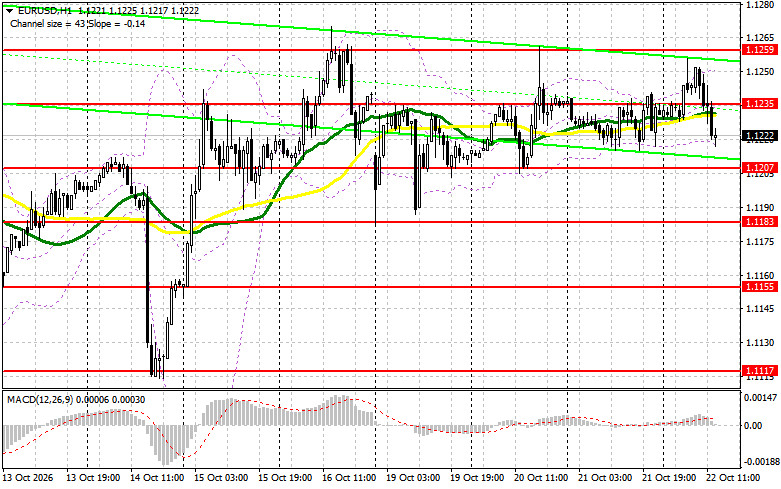Click the MACD scale value 0.00147
This screenshot has width=781, height=489.
click(x=760, y=398)
